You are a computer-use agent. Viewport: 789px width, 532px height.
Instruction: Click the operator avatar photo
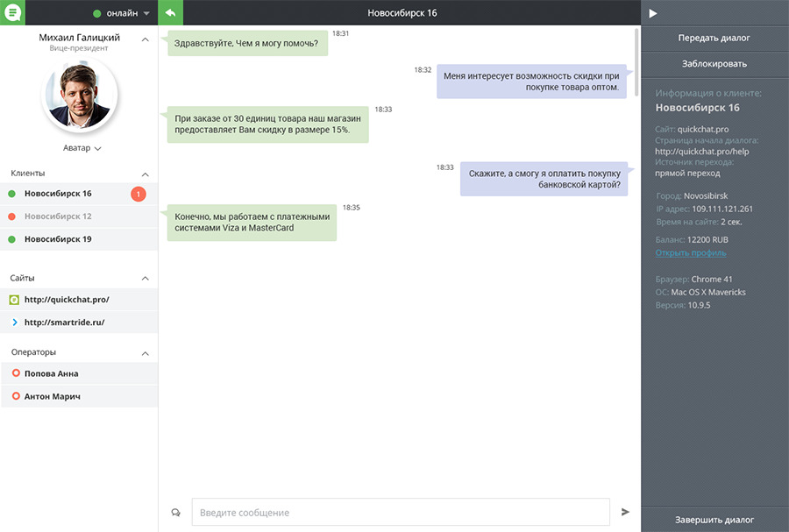point(79,95)
